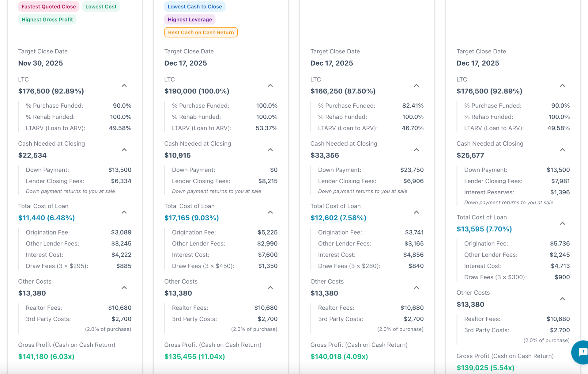Collapse Total Cost of Loan on rightmost loan
This screenshot has height=374, width=588.
point(562,223)
